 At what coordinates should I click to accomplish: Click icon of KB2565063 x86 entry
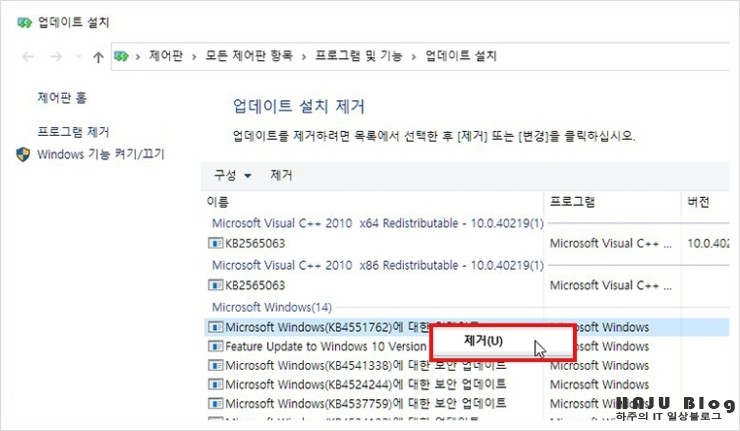pyautogui.click(x=216, y=285)
